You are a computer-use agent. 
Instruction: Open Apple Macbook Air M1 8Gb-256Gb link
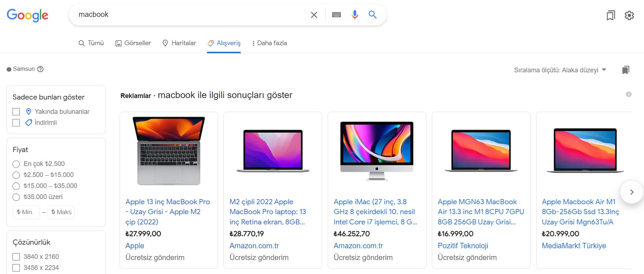[581, 212]
